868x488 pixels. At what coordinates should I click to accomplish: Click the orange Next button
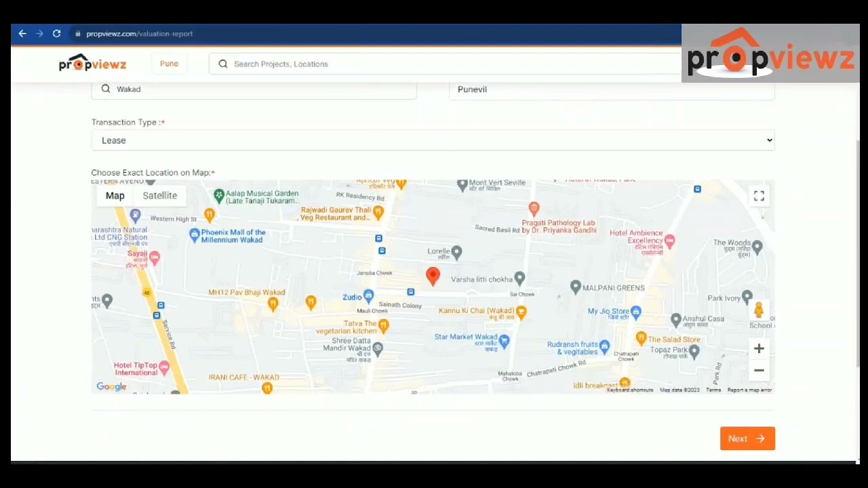(x=747, y=439)
